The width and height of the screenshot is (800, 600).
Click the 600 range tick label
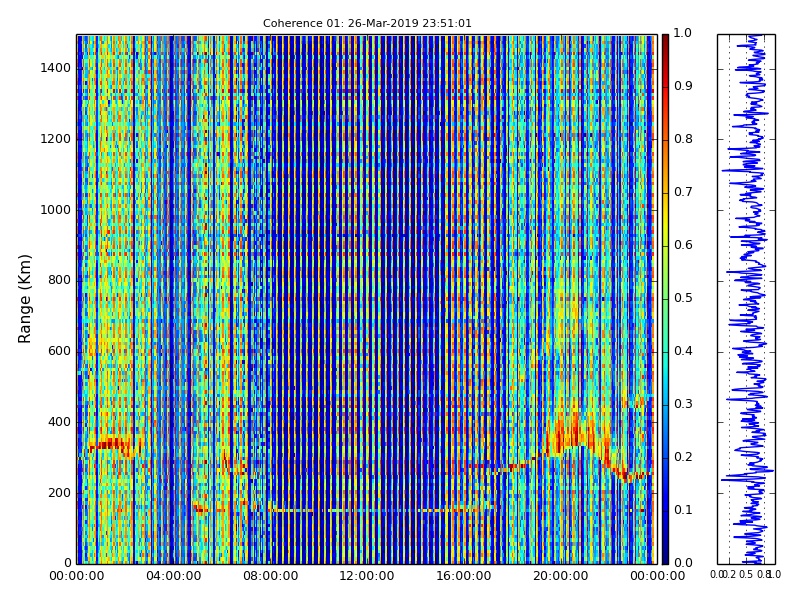(59, 351)
